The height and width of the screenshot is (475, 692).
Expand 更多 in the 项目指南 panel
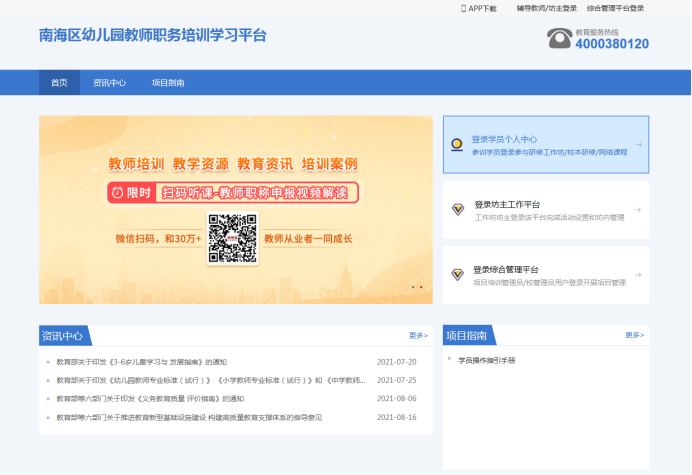(x=634, y=335)
